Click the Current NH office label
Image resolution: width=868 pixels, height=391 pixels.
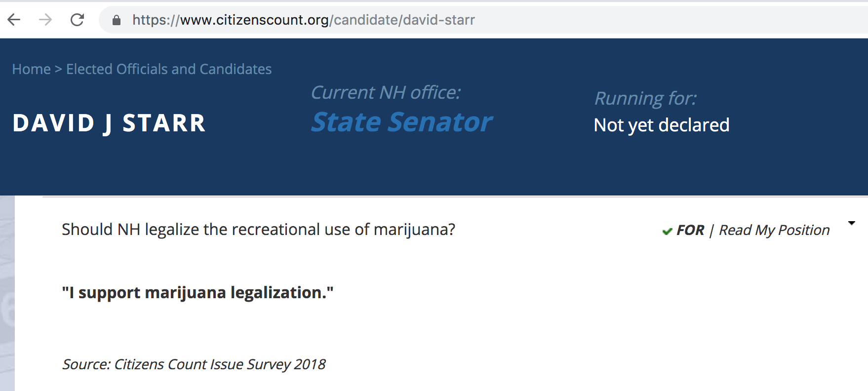(x=386, y=93)
